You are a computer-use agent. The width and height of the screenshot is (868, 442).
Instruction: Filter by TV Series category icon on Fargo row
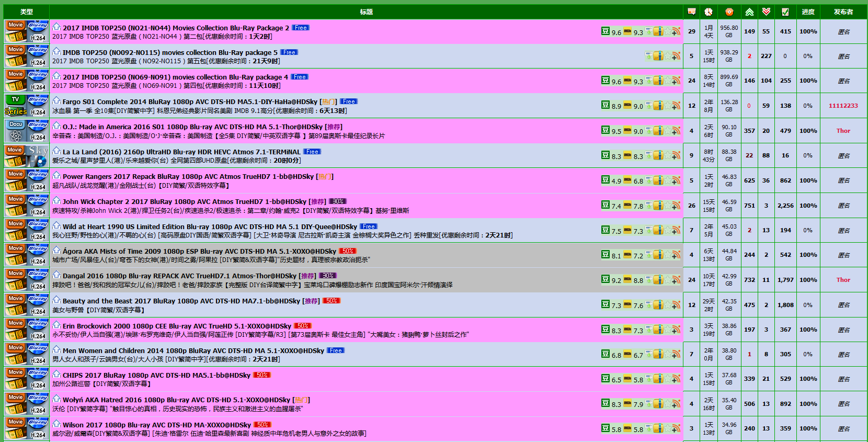pos(16,105)
